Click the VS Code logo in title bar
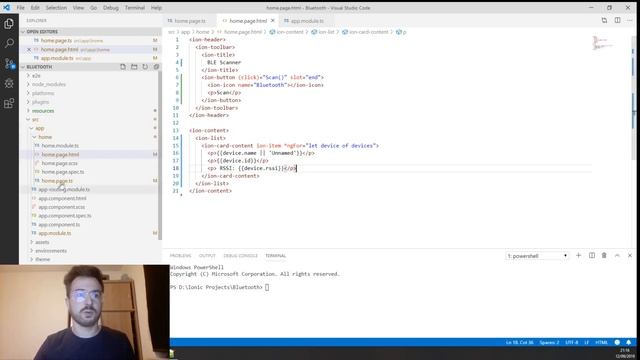The image size is (640, 360). pos(7,7)
